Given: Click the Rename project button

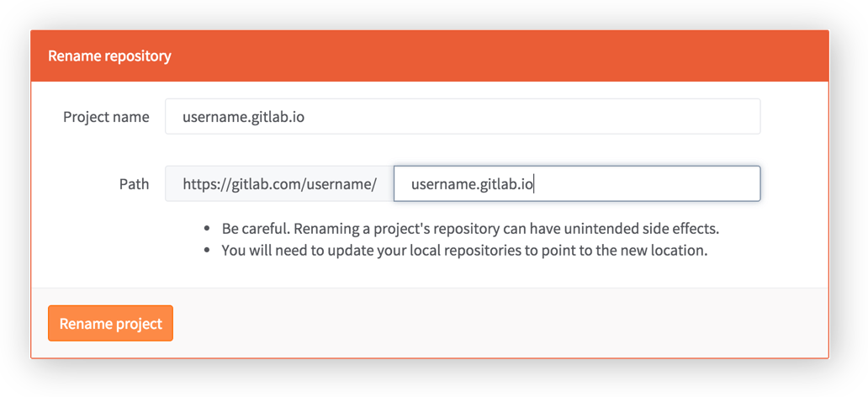Looking at the screenshot, I should pyautogui.click(x=111, y=323).
